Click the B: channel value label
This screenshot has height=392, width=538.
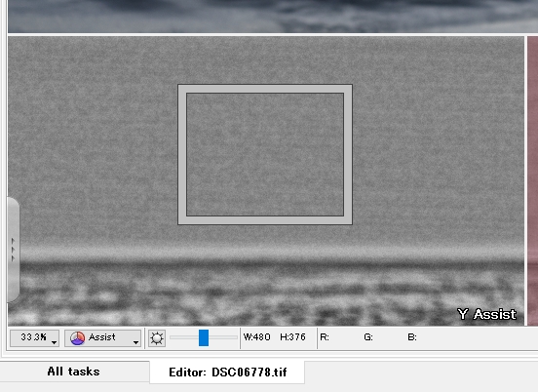pyautogui.click(x=412, y=337)
